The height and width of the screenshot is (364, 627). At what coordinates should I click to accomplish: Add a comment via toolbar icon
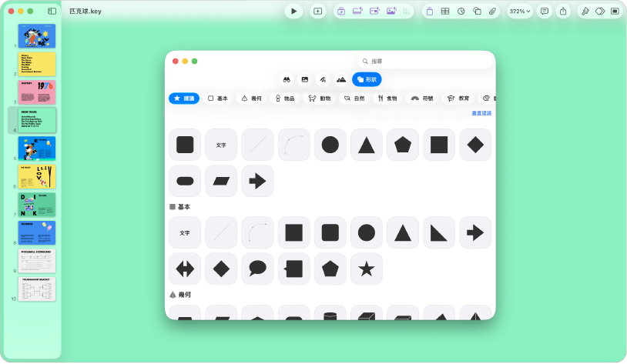coord(545,12)
